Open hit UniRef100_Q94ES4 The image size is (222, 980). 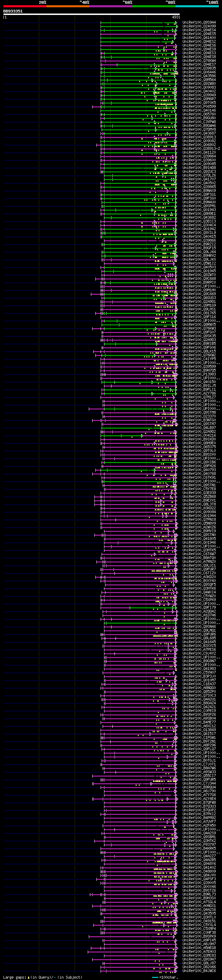tap(199, 30)
